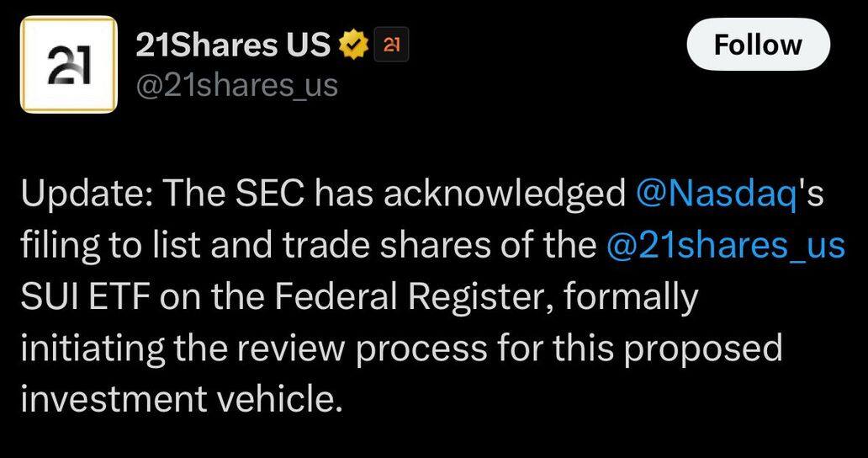This screenshot has height=458, width=868.
Task: Open the blue @21shares_us mention in tweet
Action: (x=726, y=247)
